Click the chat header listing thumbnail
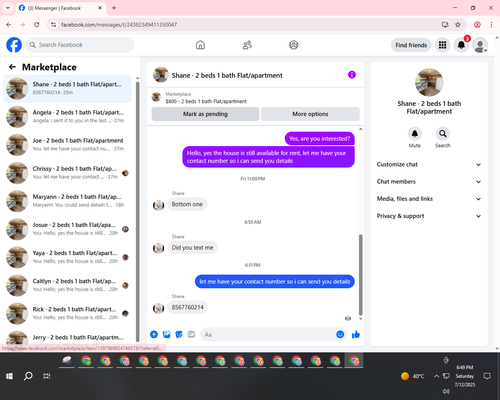 click(x=160, y=75)
